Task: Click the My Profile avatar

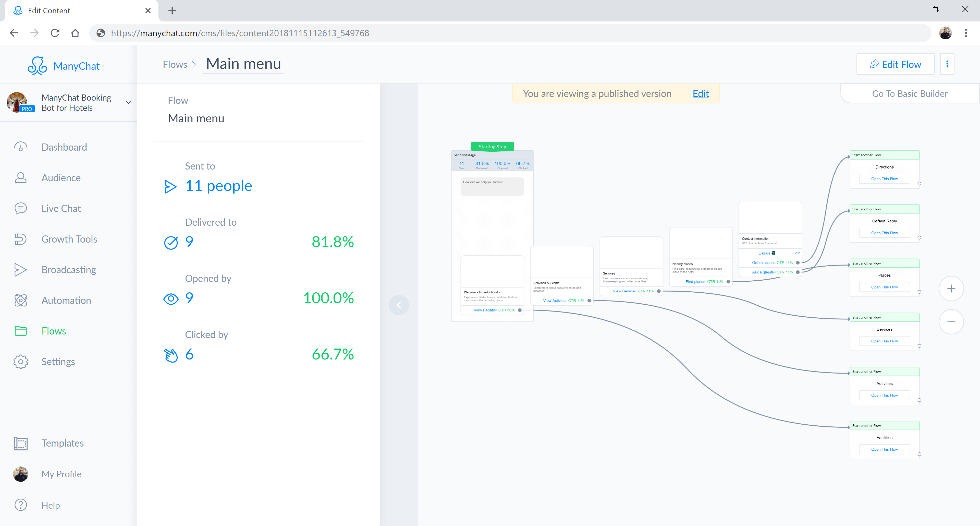Action: (20, 474)
